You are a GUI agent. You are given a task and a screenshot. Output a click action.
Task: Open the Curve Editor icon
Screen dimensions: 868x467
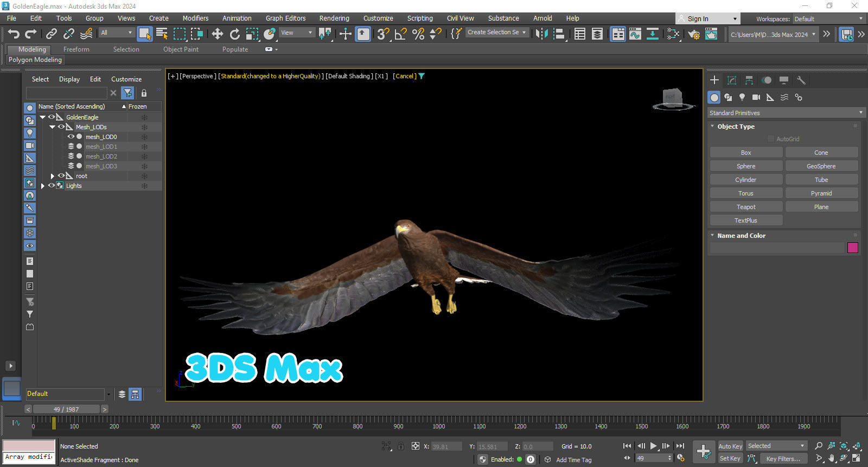tap(635, 34)
